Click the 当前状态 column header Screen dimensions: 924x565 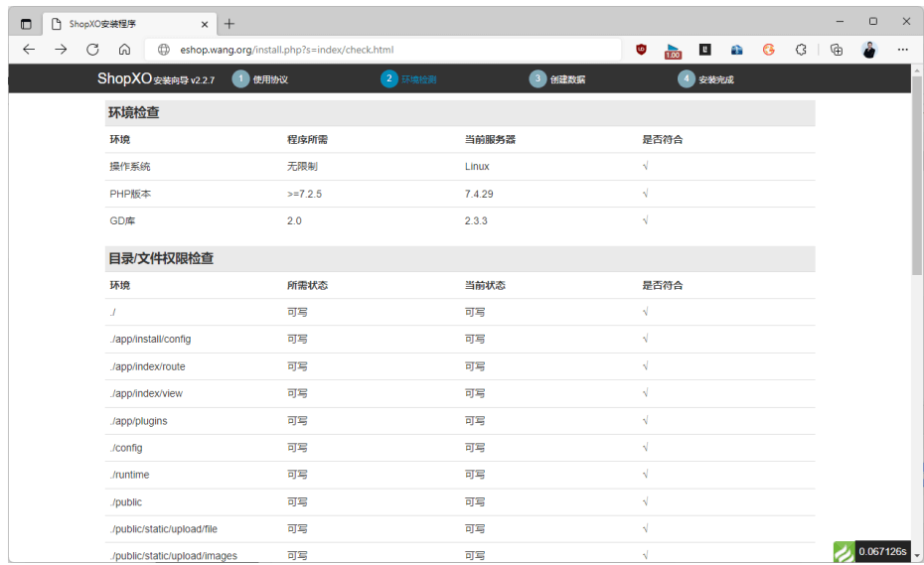tap(485, 285)
